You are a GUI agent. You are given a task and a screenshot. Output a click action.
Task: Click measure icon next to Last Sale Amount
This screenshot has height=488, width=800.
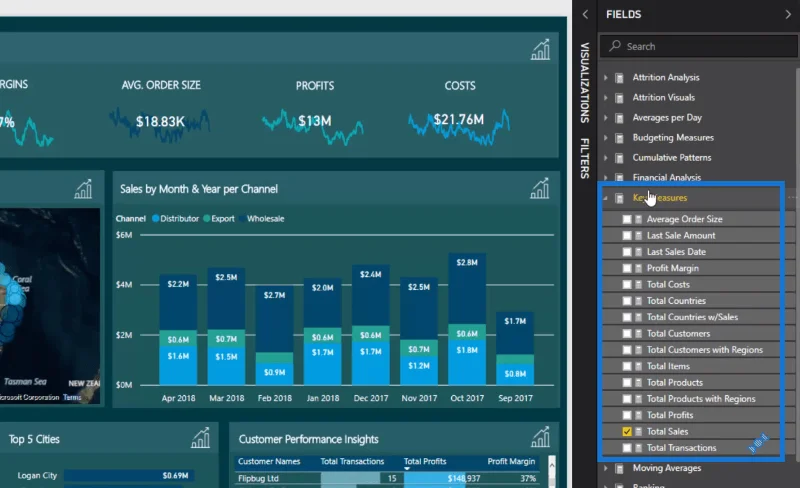[639, 235]
